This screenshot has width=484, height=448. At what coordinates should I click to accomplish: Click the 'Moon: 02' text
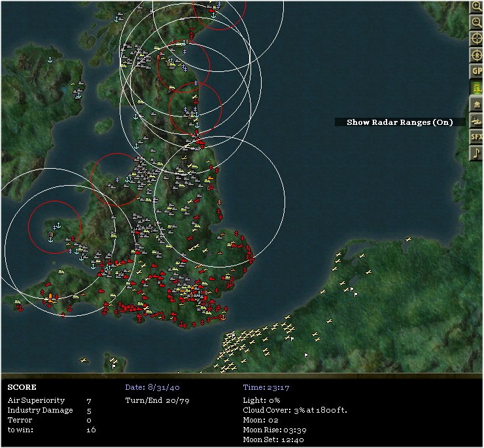[x=260, y=420]
